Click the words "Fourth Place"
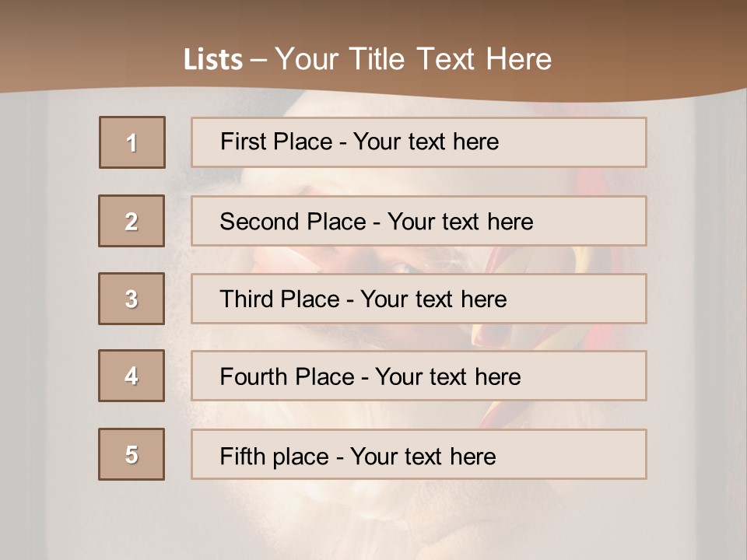The image size is (747, 560). click(288, 377)
